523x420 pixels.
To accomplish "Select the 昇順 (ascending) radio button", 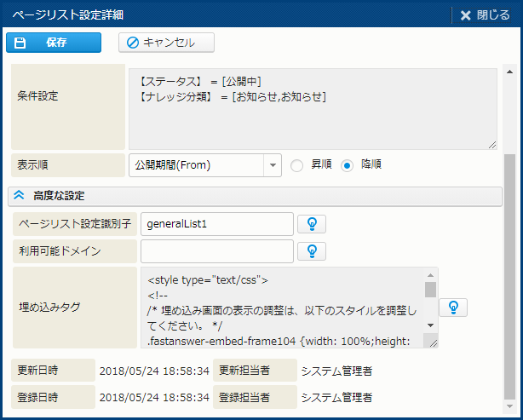I will coord(297,165).
